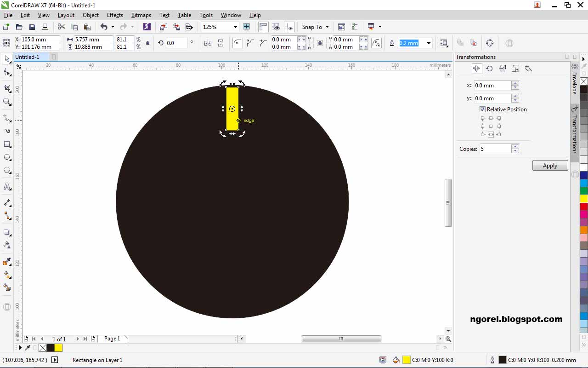Open the zoom level dropdown showing 125%

235,27
